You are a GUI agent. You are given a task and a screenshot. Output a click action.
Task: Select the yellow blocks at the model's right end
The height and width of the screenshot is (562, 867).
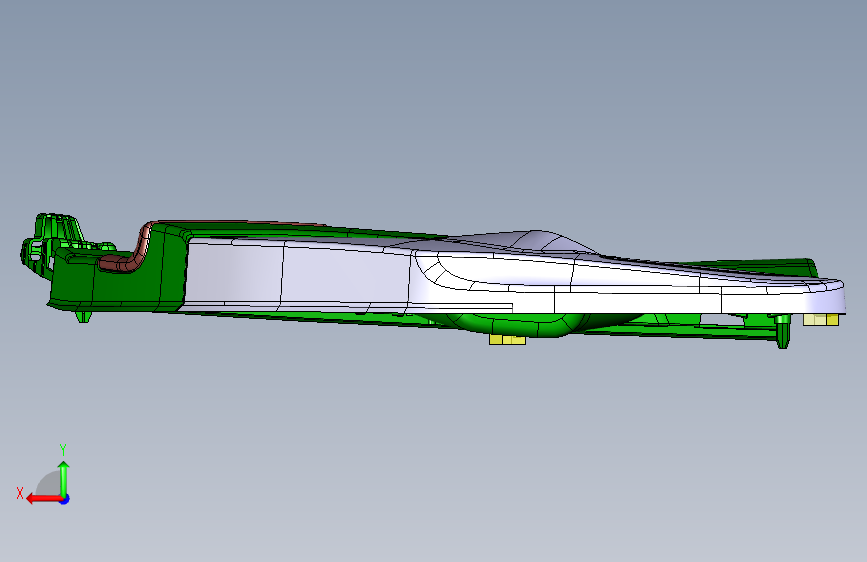coord(821,319)
